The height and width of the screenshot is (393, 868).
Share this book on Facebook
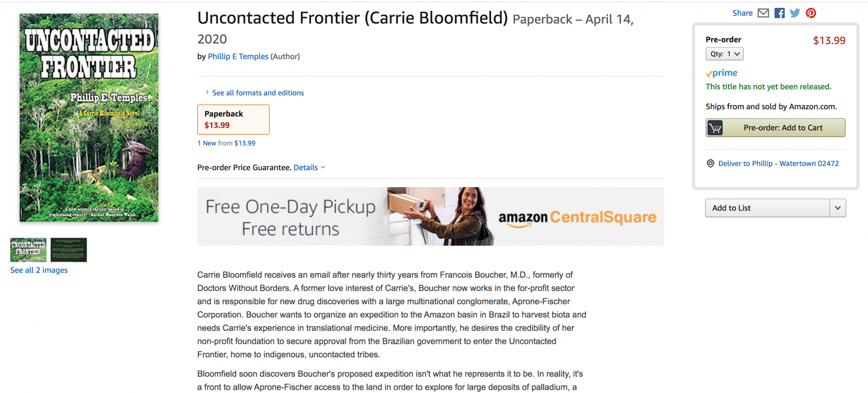coord(779,12)
